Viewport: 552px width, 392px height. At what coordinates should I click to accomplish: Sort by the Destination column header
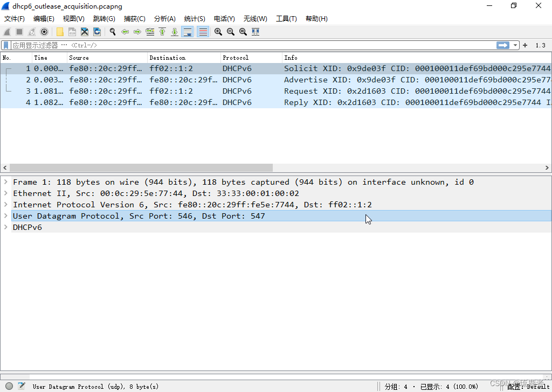[x=184, y=58]
